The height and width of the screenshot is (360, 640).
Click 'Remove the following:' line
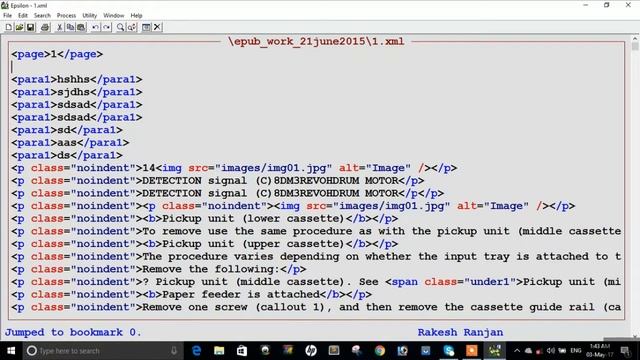click(158, 269)
